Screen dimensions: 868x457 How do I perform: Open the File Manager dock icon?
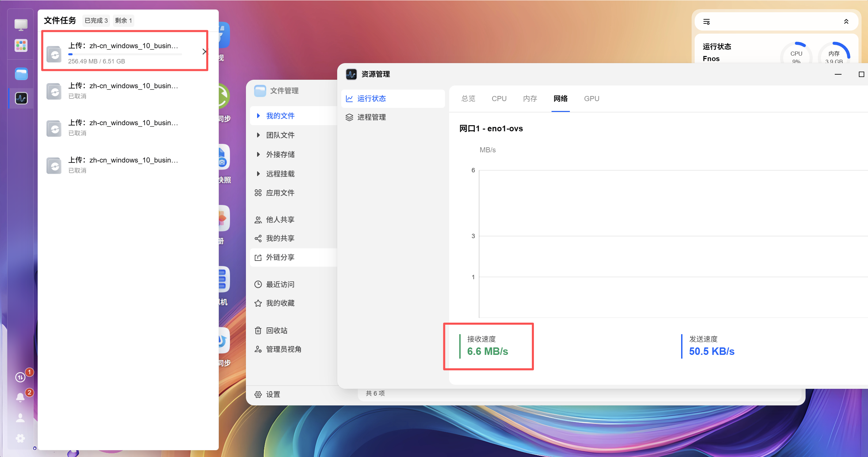[21, 74]
